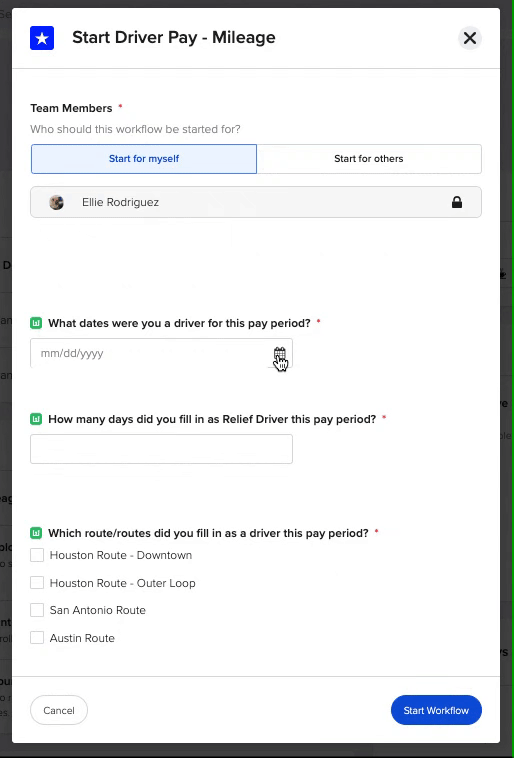
Task: Focus the mm/dd/yyyy date field
Action: click(161, 353)
